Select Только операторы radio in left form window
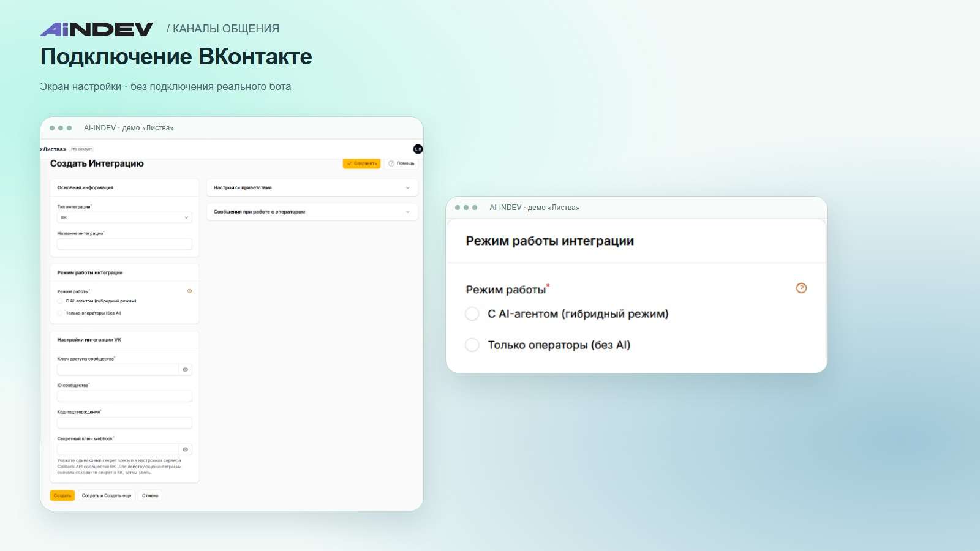The image size is (980, 551). (x=60, y=313)
